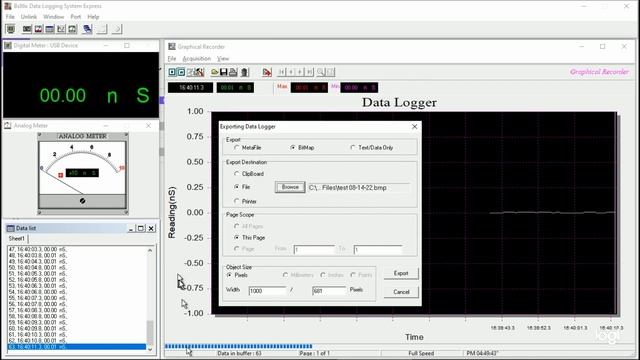The image size is (640, 360).
Task: Open the analog meter toolbar icon
Action: [38, 29]
